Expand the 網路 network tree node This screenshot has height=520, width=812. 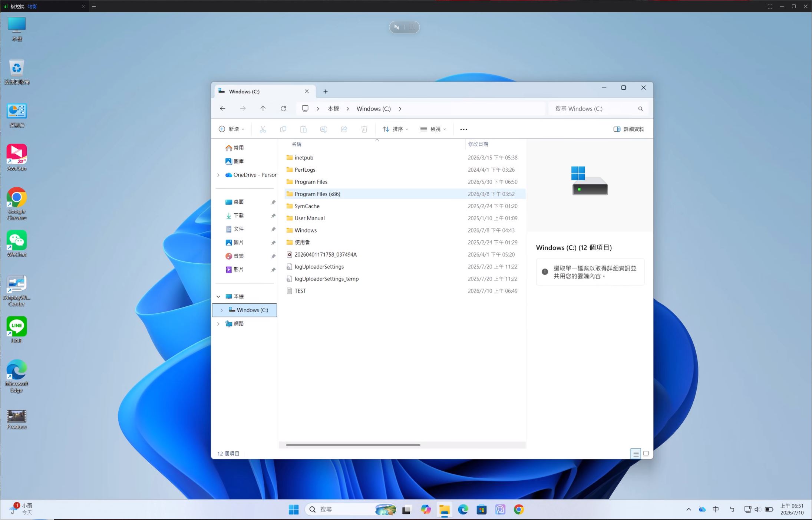click(218, 324)
